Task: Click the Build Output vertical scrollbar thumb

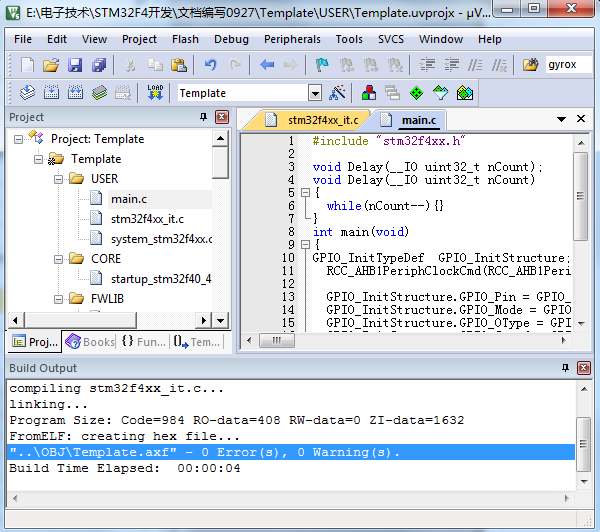Action: (x=583, y=444)
